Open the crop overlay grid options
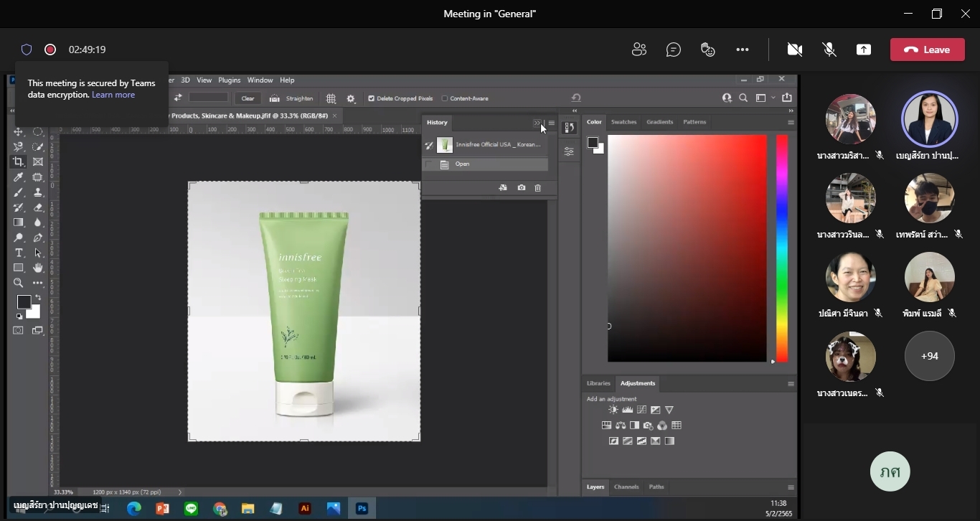 point(331,98)
